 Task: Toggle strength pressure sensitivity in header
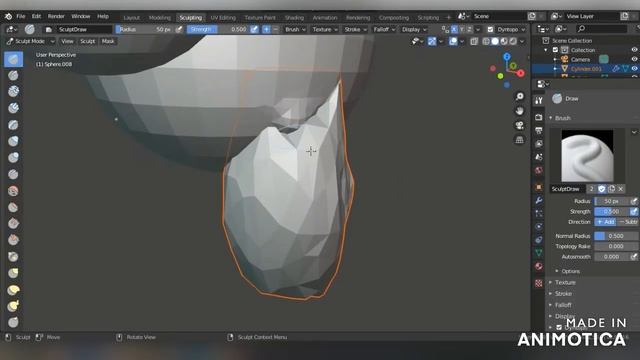254,29
